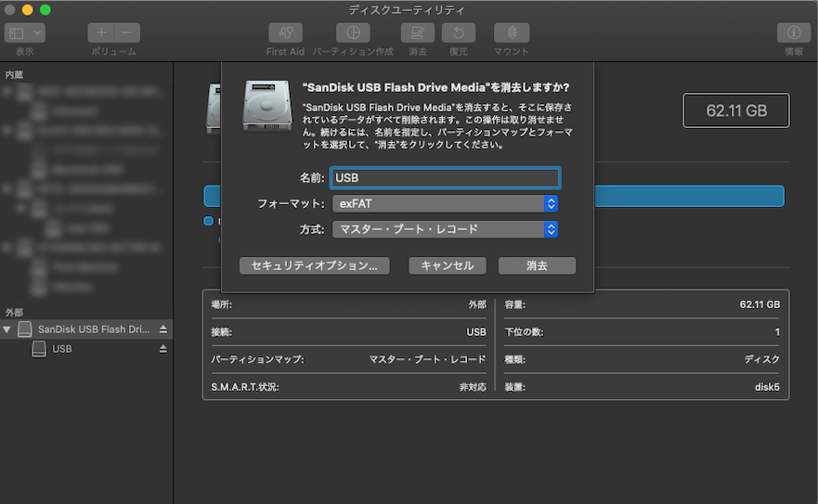Screen dimensions: 818x504
Task: Click the hard disk image in the erase dialog
Action: pos(267,106)
